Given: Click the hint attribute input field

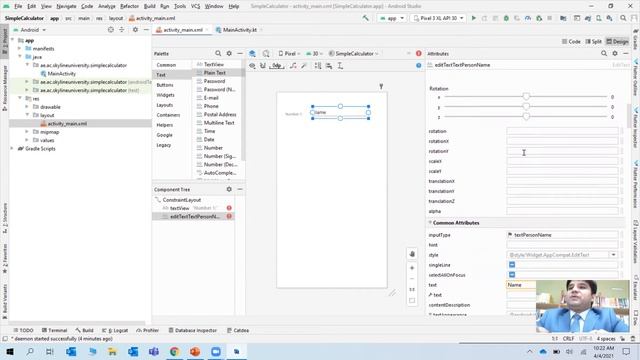Looking at the screenshot, I should point(562,245).
